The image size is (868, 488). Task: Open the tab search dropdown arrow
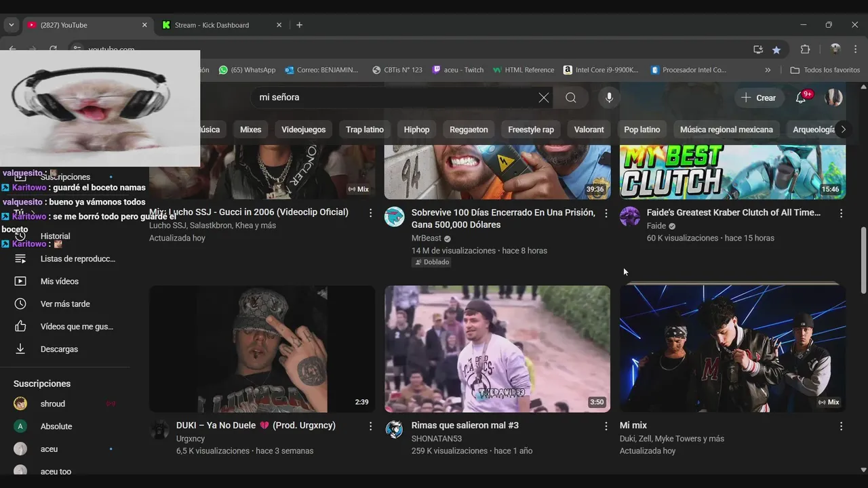coord(11,25)
